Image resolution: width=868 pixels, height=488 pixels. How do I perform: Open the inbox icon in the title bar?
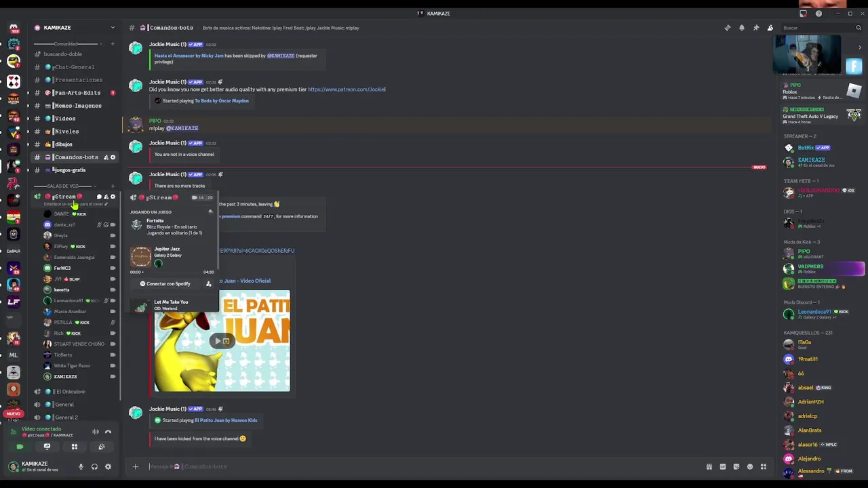click(804, 14)
